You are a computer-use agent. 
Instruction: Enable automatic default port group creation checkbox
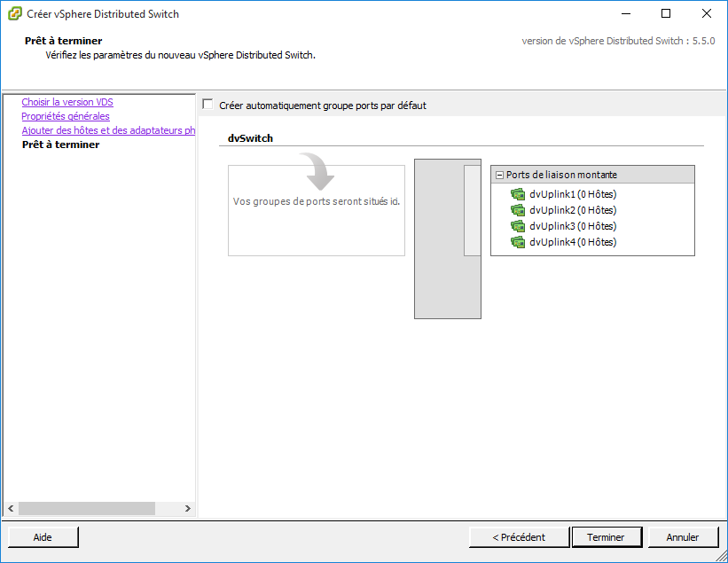coord(208,105)
